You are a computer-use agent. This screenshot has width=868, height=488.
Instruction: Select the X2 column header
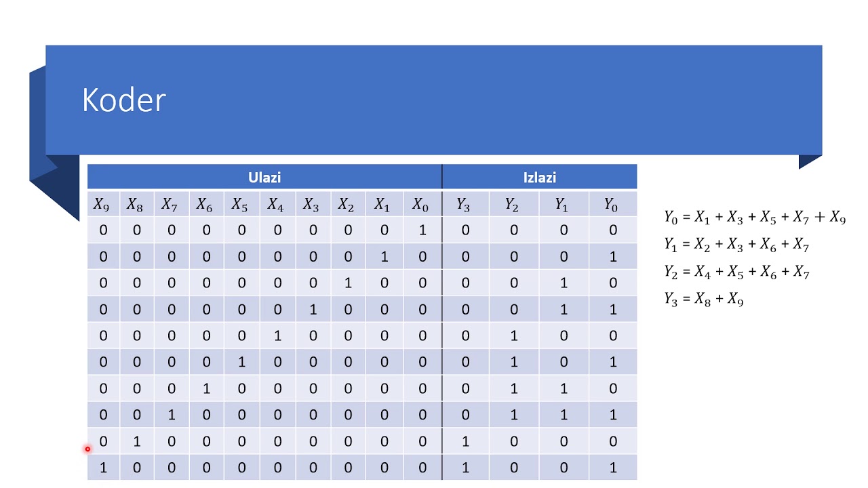coord(346,204)
